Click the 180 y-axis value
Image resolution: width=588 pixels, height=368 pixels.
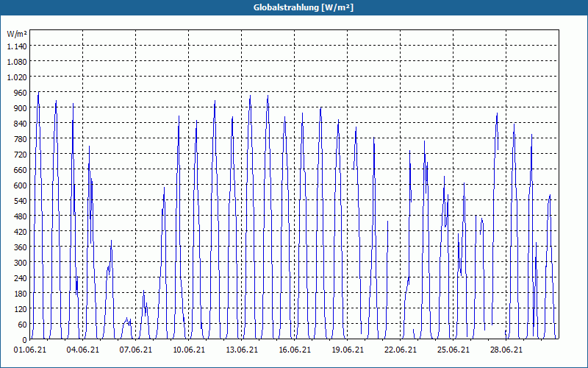(x=21, y=294)
